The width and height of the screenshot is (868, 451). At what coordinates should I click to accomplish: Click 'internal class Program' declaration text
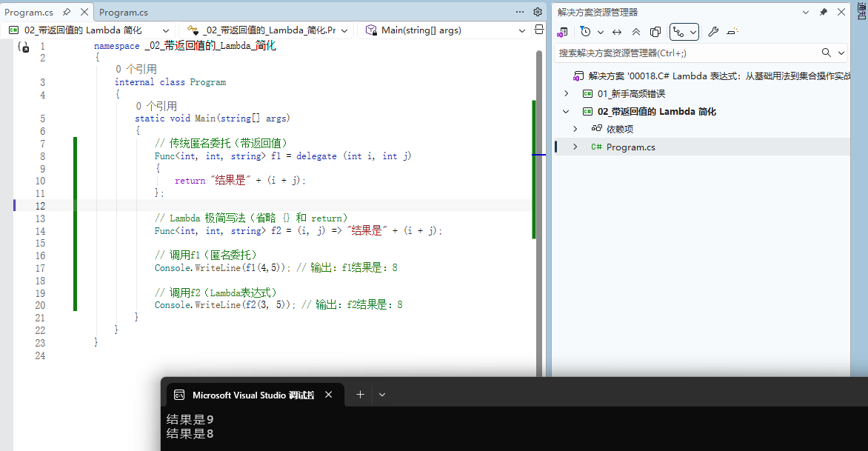click(170, 82)
